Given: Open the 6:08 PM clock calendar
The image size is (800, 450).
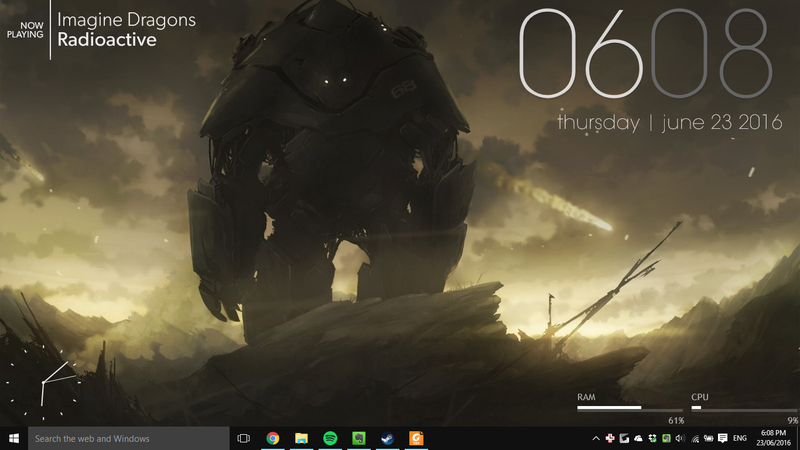Looking at the screenshot, I should tap(773, 438).
